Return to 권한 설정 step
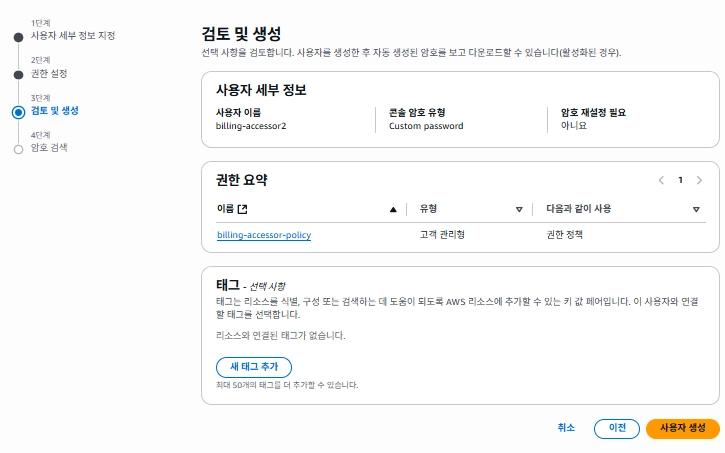 point(49,73)
